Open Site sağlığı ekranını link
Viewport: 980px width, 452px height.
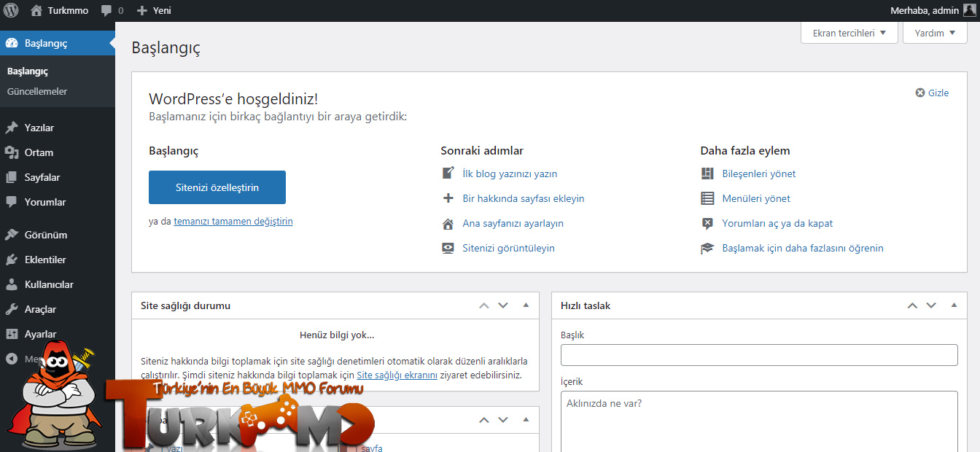point(397,375)
